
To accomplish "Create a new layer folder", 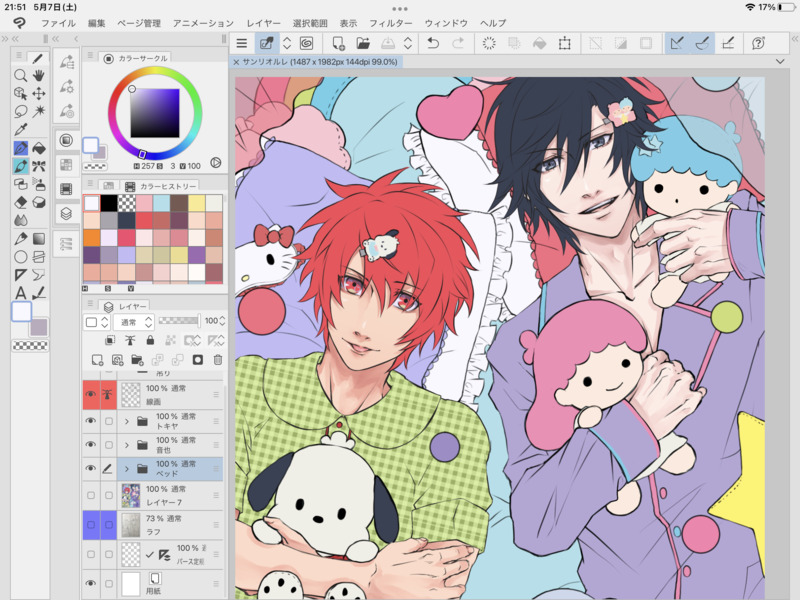I will click(x=137, y=360).
